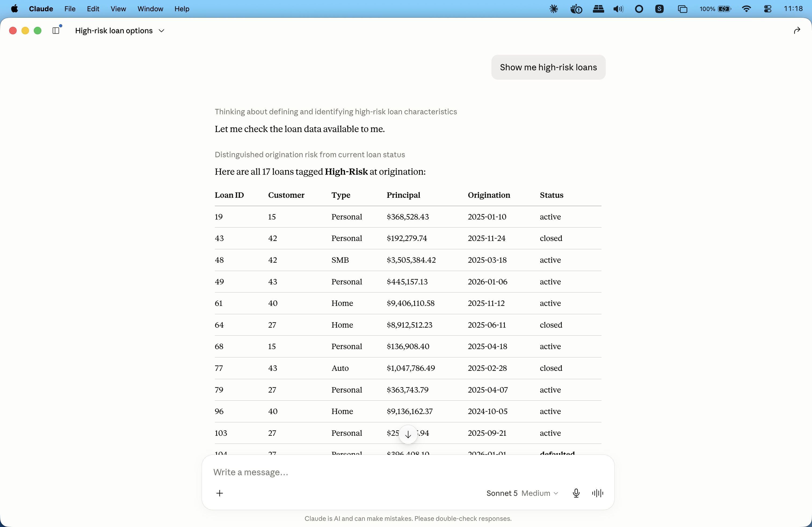Expand the 'Thinking about defining' thought summary

pyautogui.click(x=336, y=111)
